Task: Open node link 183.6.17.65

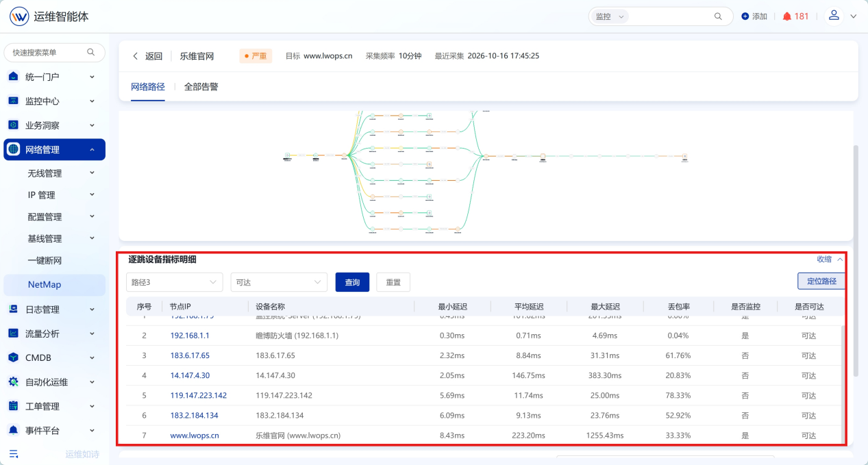Action: coord(190,356)
